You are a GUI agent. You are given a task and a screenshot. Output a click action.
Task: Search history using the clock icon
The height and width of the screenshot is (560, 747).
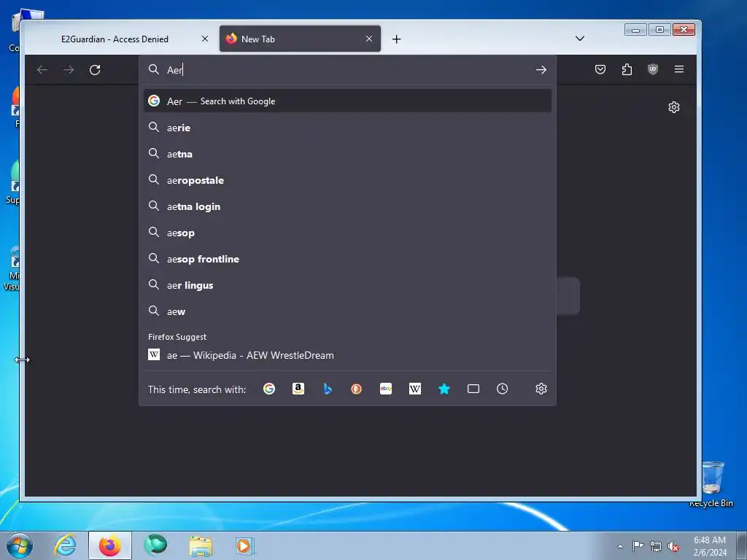pos(502,389)
